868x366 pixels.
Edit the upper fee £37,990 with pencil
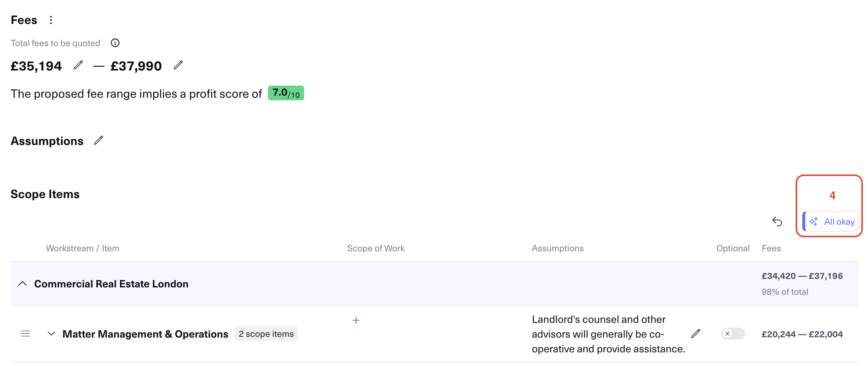(178, 65)
